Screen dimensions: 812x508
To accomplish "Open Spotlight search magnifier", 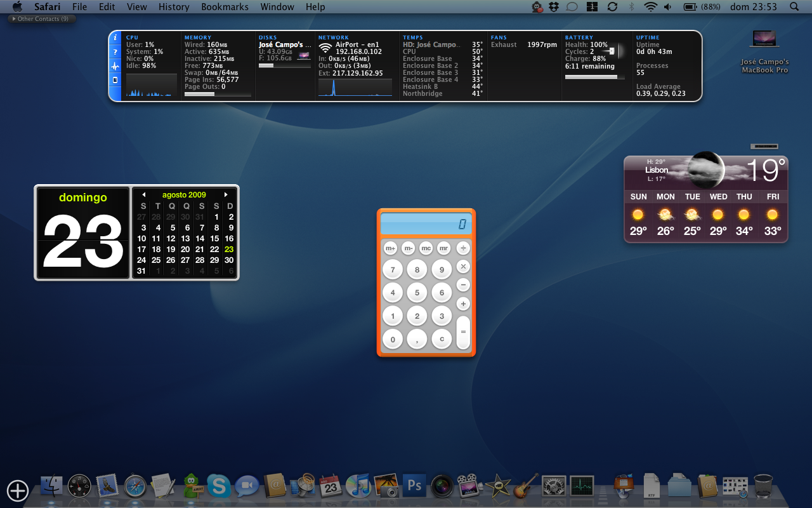I will pos(794,7).
